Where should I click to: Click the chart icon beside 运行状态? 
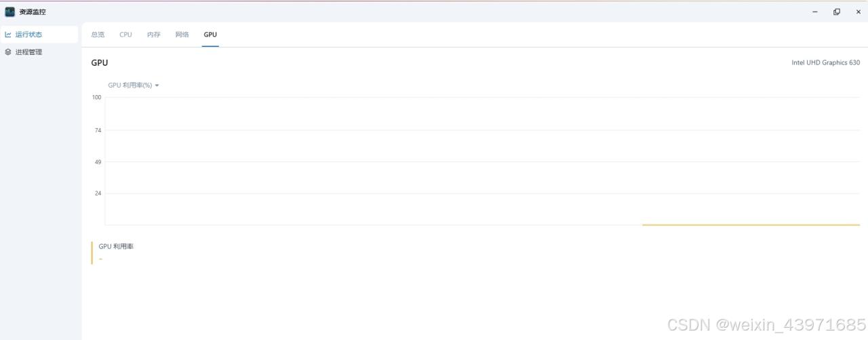click(8, 35)
